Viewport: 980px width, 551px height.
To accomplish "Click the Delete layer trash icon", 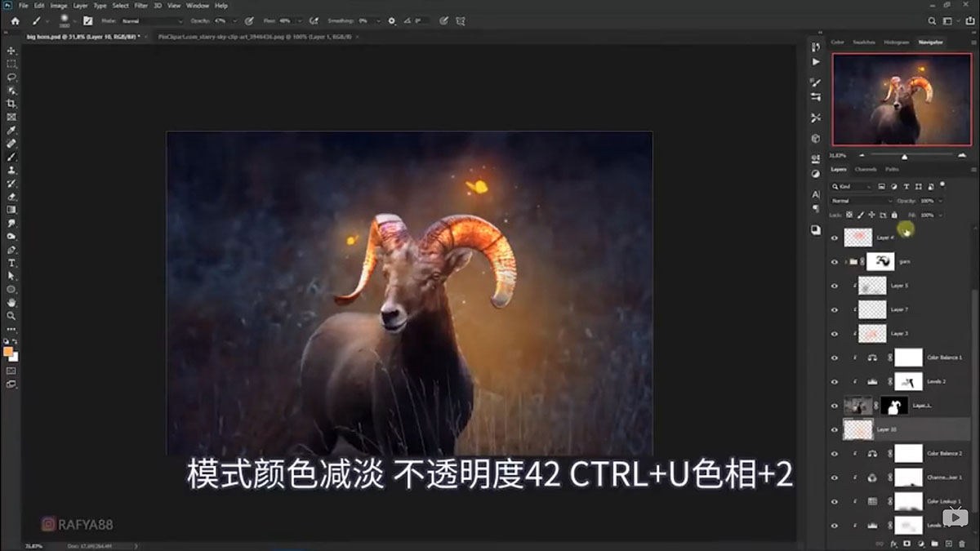I will pyautogui.click(x=961, y=542).
